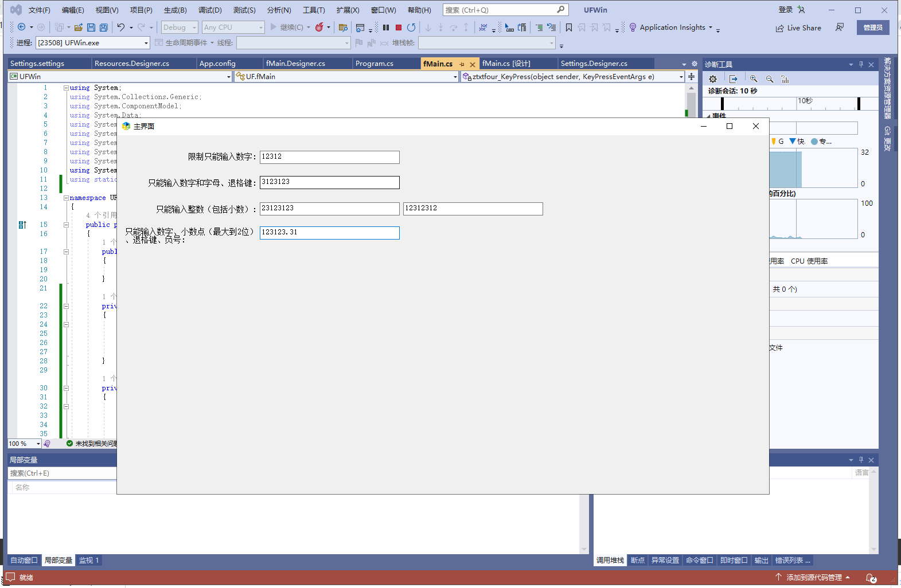Pin the Diagnostic Tools panel
This screenshot has height=588, width=901.
(x=861, y=65)
